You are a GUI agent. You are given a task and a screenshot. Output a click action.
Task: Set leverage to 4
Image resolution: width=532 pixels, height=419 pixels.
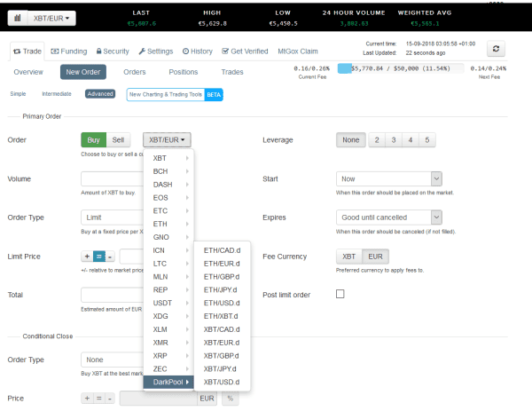coord(411,140)
